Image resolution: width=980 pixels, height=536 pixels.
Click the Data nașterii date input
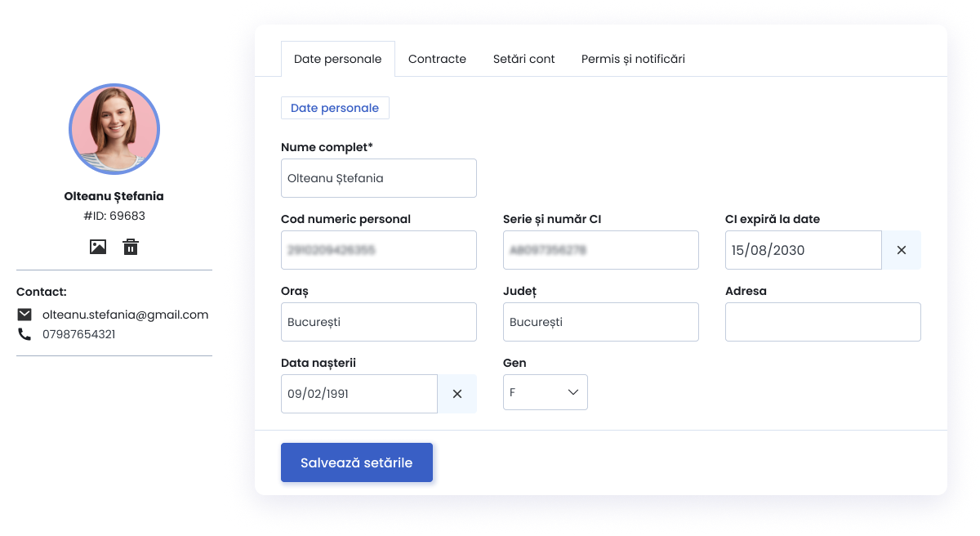click(x=359, y=394)
